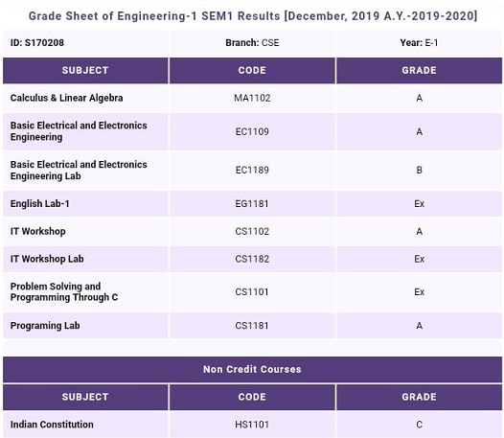Viewport: 504px width, 438px height.
Task: Click the GRADE column header in main table
Action: tap(419, 70)
